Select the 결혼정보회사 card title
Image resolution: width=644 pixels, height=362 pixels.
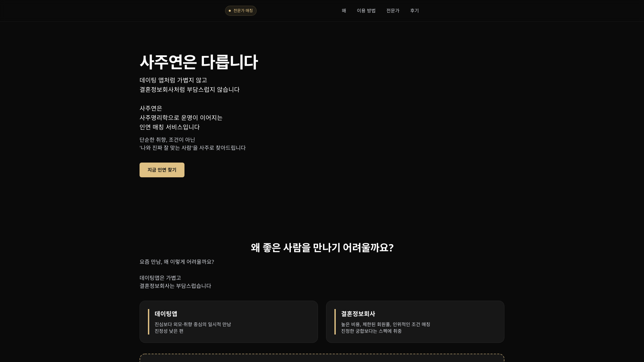pyautogui.click(x=358, y=314)
